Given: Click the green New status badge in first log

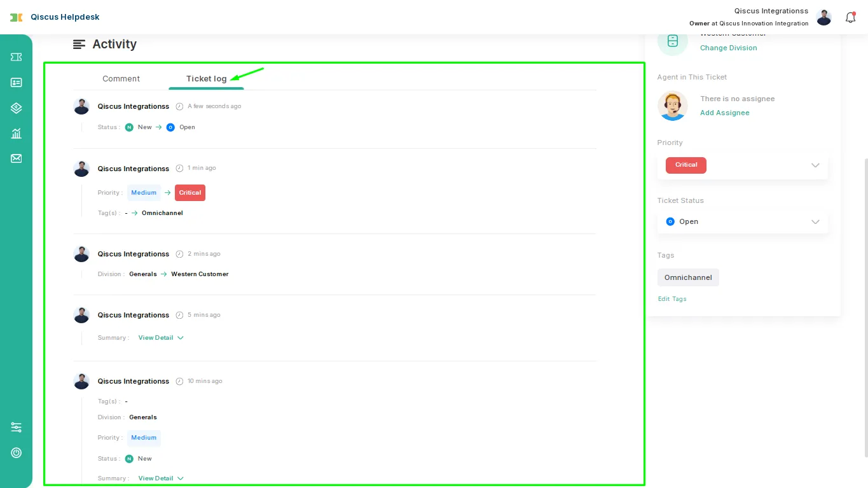Looking at the screenshot, I should [129, 127].
